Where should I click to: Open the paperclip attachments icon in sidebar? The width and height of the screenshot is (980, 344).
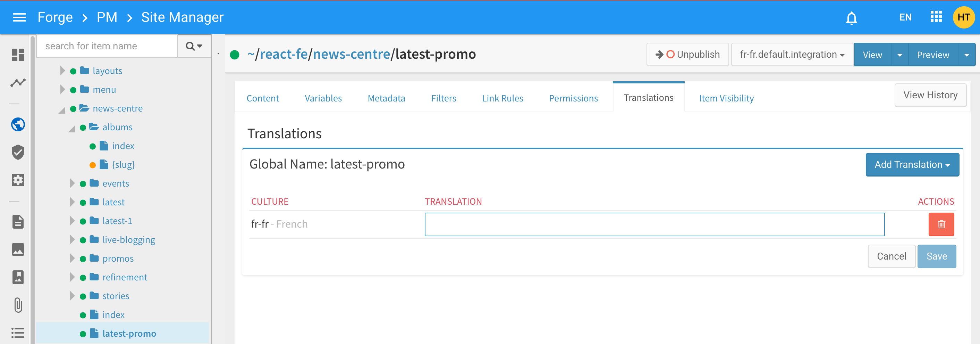coord(18,305)
